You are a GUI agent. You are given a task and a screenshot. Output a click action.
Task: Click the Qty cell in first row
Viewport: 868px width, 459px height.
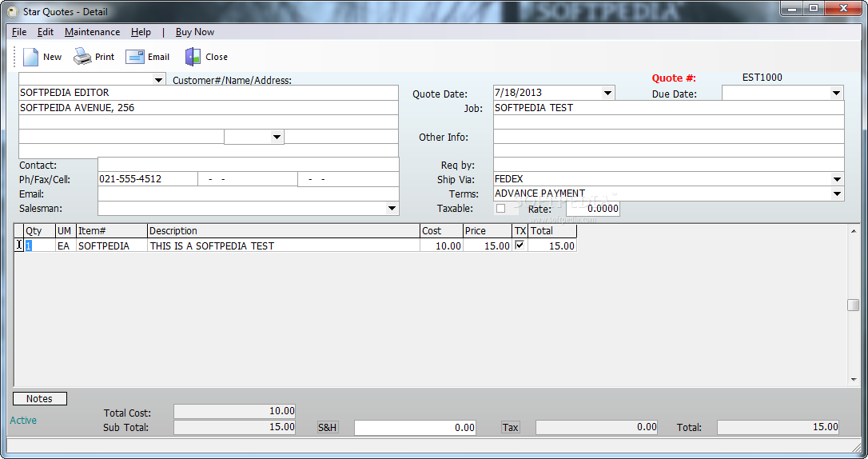click(x=40, y=245)
